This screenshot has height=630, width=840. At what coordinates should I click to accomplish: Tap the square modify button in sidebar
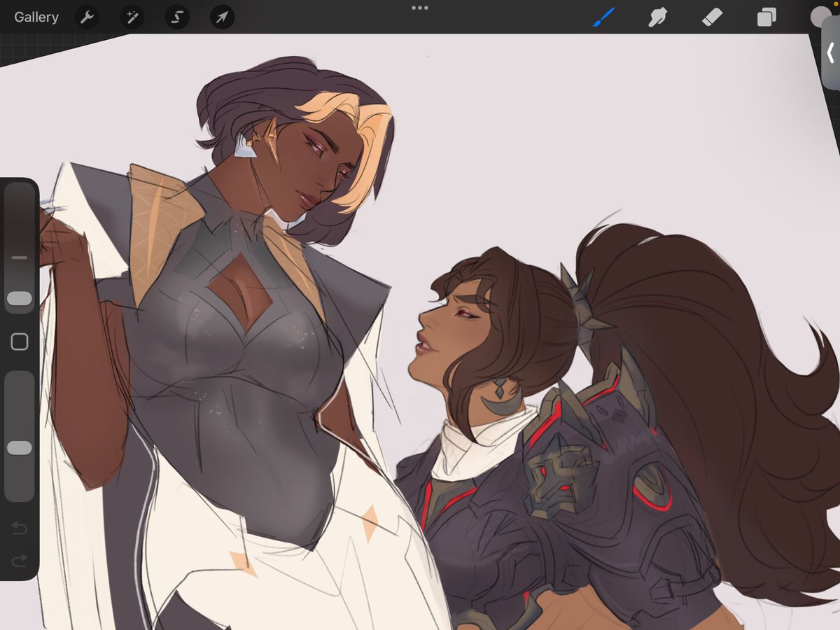20,342
